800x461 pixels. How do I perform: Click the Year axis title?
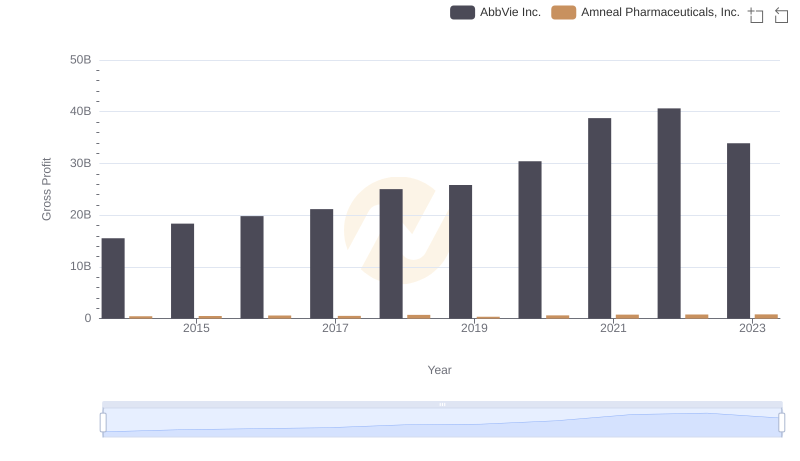pyautogui.click(x=439, y=370)
